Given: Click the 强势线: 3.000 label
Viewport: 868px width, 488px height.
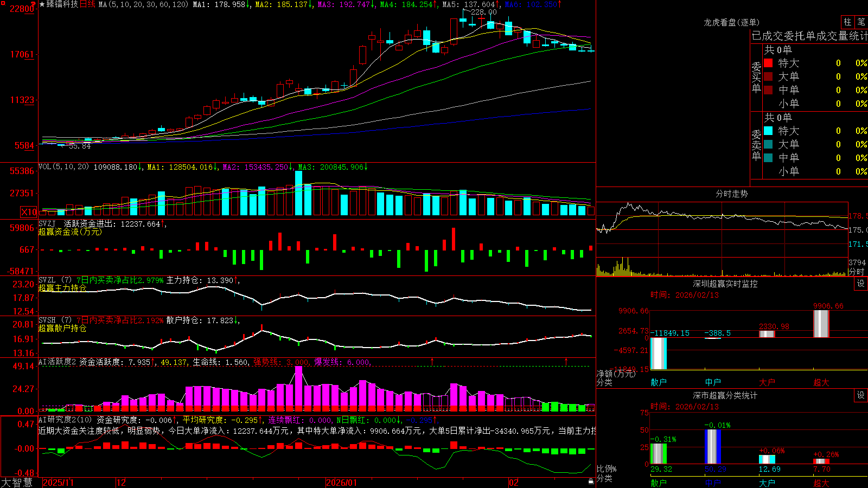Looking at the screenshot, I should click(282, 362).
